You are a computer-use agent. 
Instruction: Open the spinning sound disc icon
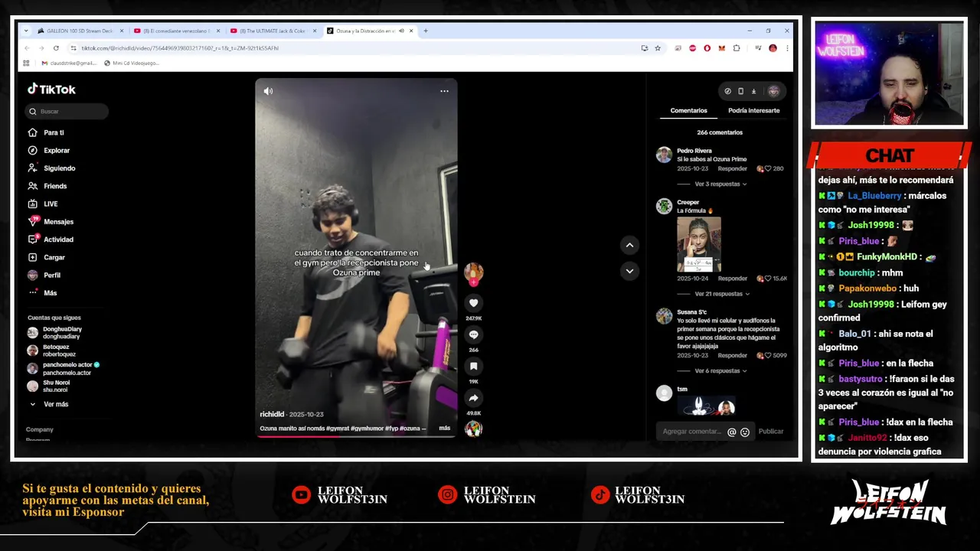(x=473, y=429)
